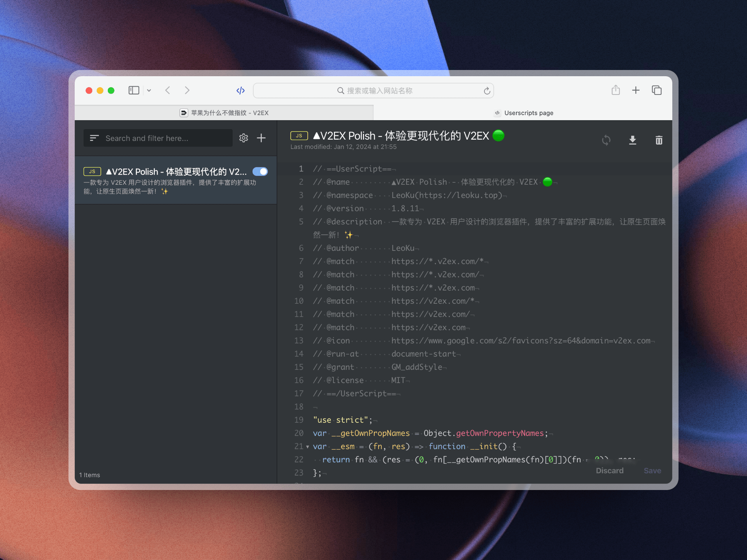Click the sidebar layout toggle icon
Image resolution: width=747 pixels, height=560 pixels.
134,90
